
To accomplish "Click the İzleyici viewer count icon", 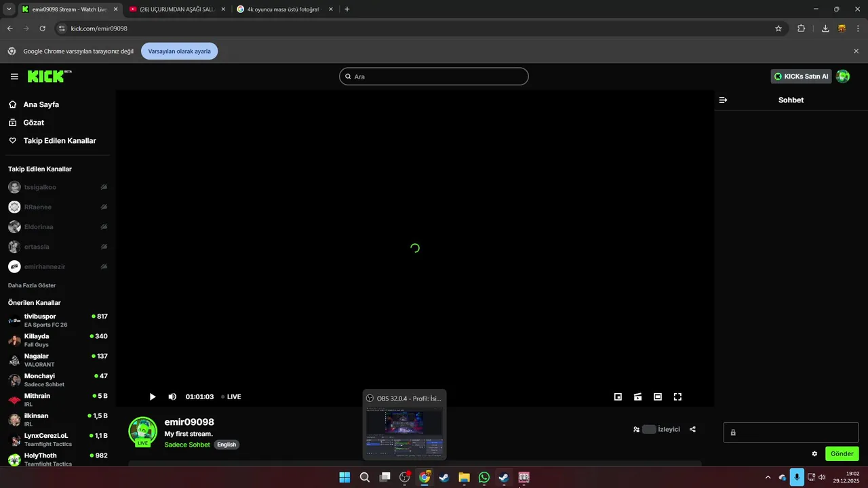I will (x=636, y=429).
